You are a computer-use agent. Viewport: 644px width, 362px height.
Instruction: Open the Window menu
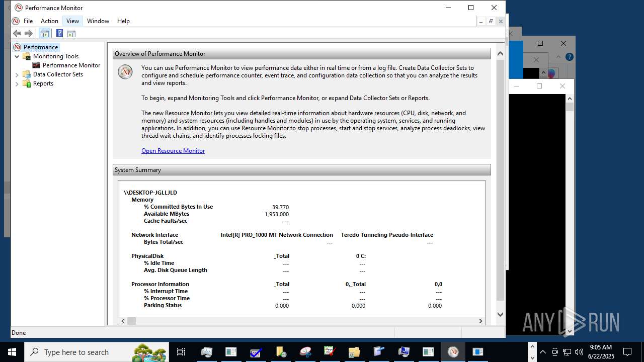[x=98, y=21]
